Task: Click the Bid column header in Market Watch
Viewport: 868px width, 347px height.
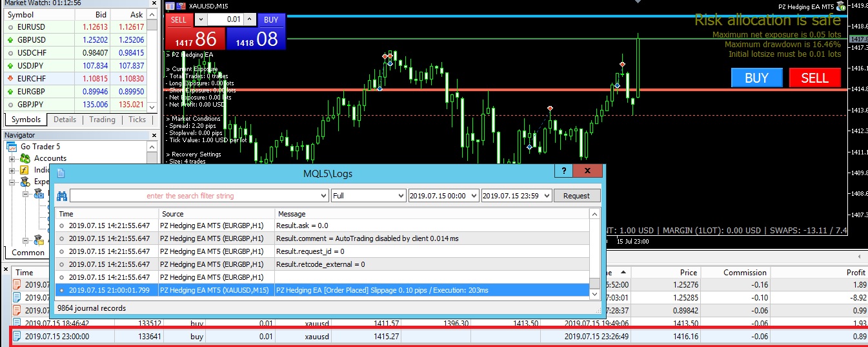Action: (x=94, y=15)
